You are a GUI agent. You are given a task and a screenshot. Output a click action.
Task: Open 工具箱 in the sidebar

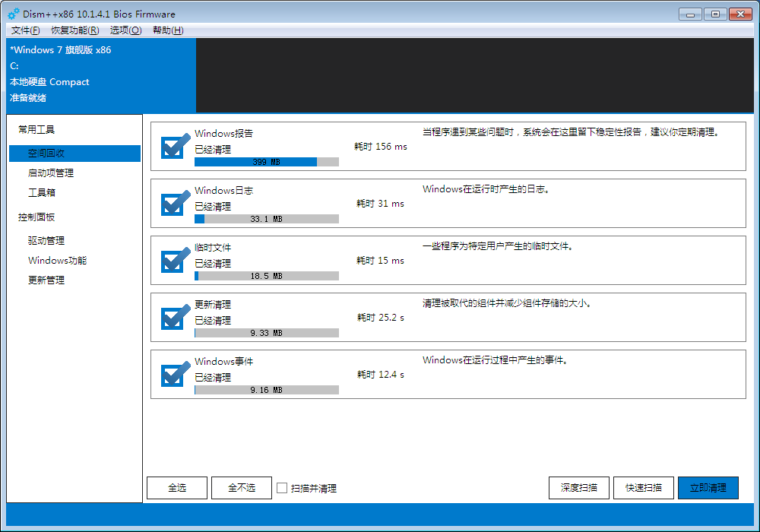(x=42, y=193)
